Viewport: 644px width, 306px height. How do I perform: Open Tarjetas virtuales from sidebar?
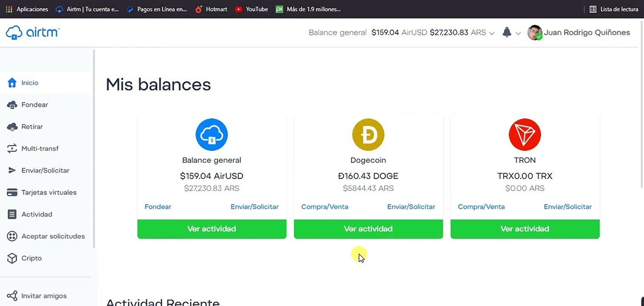click(48, 193)
